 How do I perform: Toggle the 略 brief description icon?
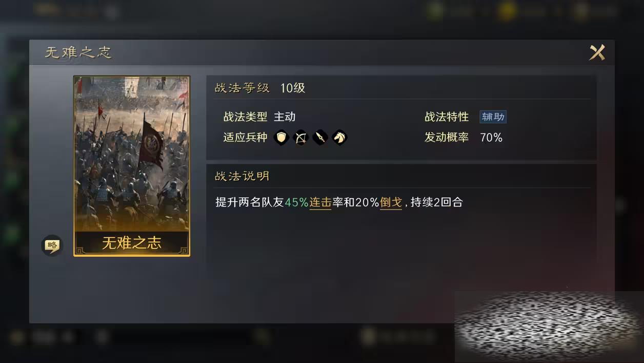click(x=52, y=245)
